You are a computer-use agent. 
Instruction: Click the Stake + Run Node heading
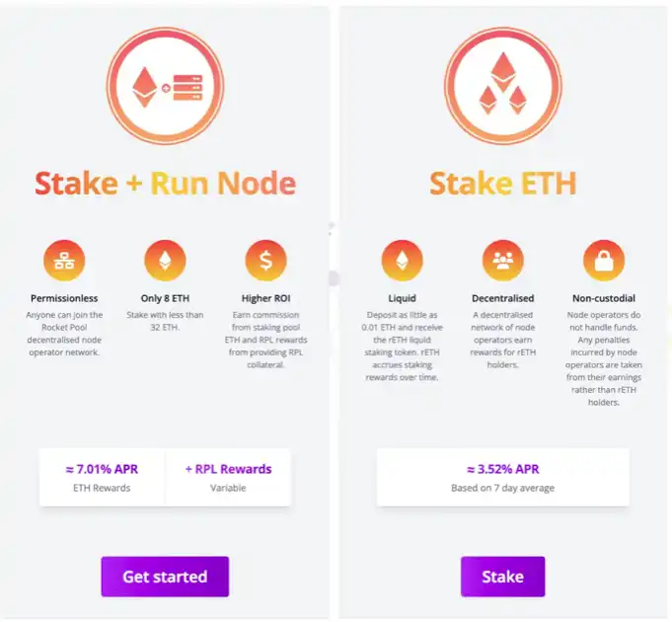165,184
